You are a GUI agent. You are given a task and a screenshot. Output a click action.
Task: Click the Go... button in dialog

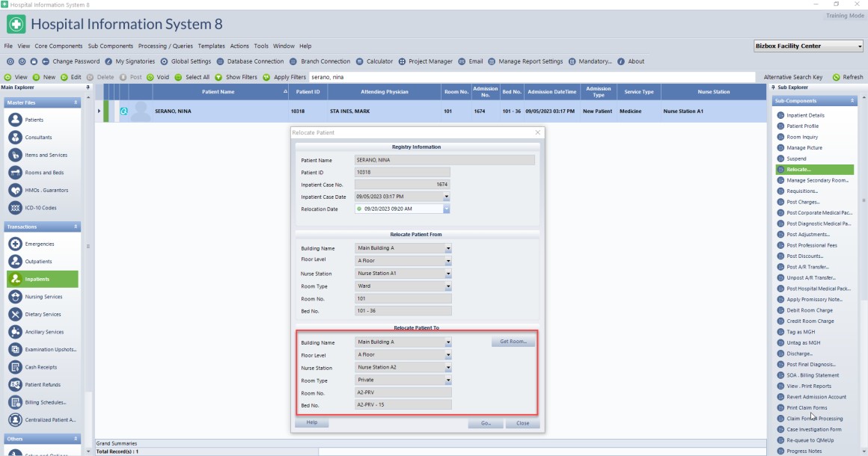[x=486, y=423]
